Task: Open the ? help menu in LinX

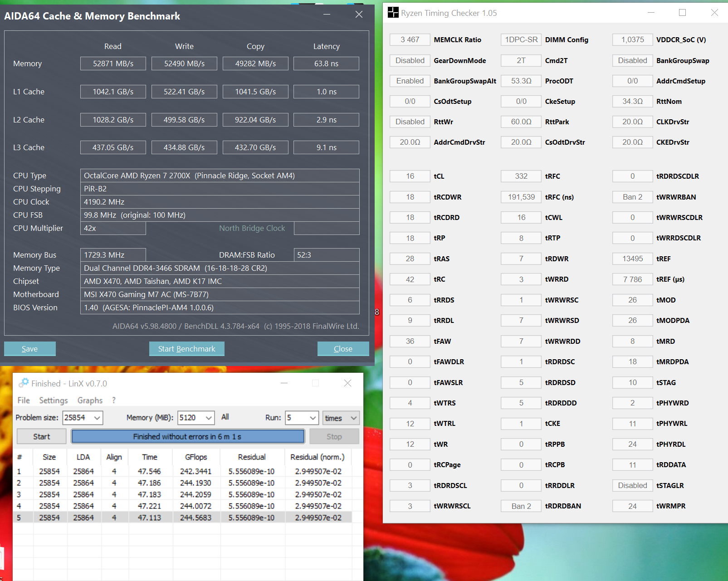Action: (x=114, y=400)
